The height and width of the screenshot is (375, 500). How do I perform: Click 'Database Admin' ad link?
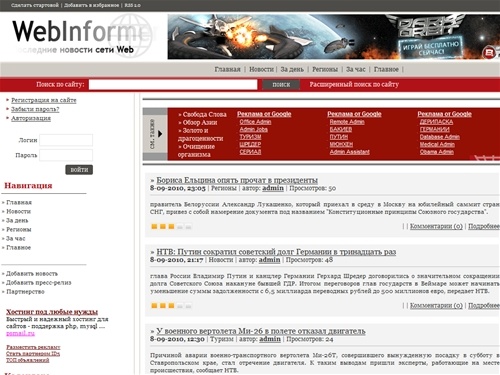440,137
